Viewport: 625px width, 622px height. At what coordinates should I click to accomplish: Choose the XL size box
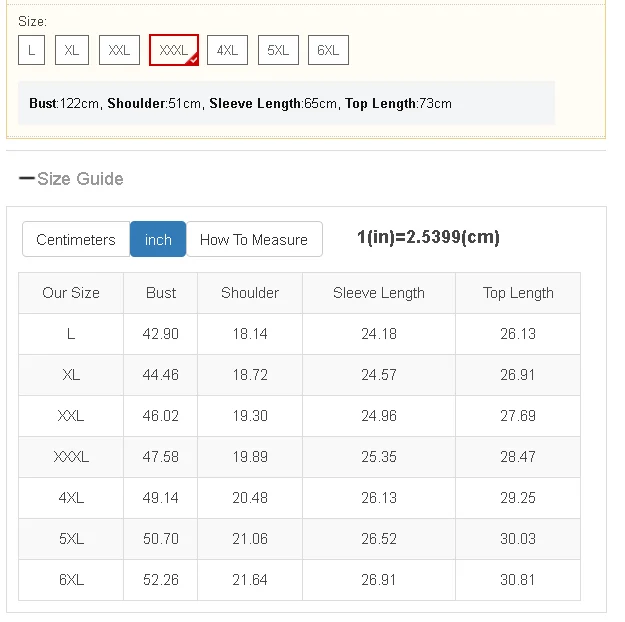point(72,50)
